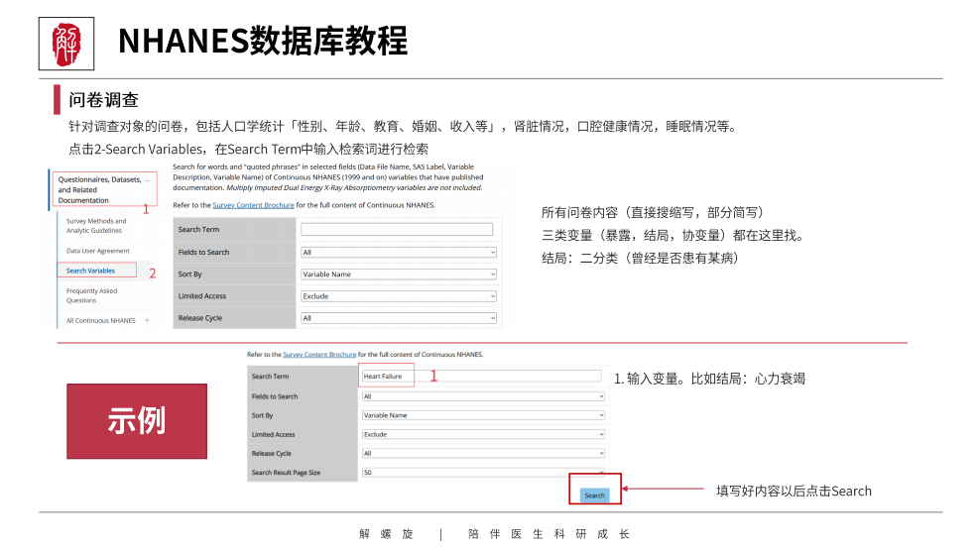Viewport: 980px width, 552px height.
Task: Click the 问卷调查 section heading
Action: [x=104, y=100]
